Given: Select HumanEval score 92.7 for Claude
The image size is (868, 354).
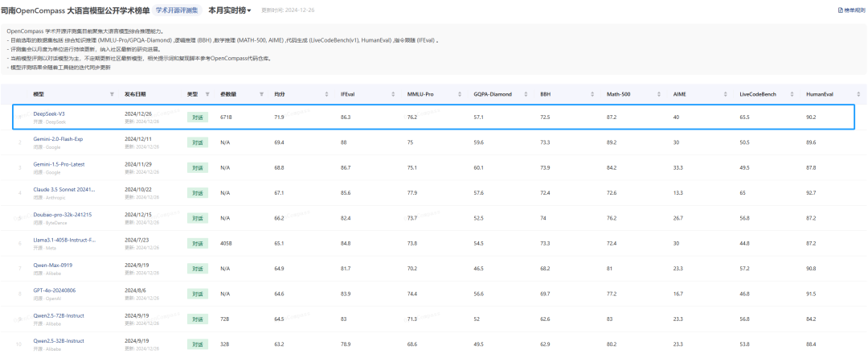Looking at the screenshot, I should click(x=812, y=193).
